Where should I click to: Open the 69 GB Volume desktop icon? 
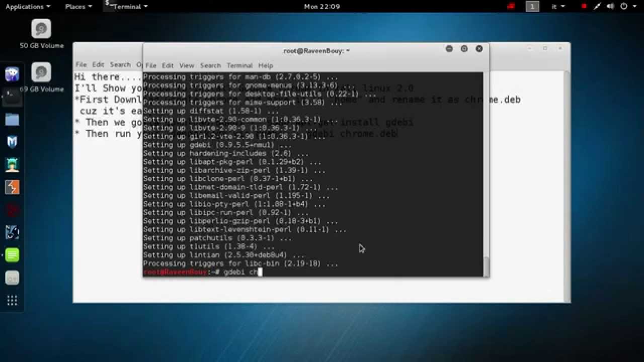tap(41, 77)
